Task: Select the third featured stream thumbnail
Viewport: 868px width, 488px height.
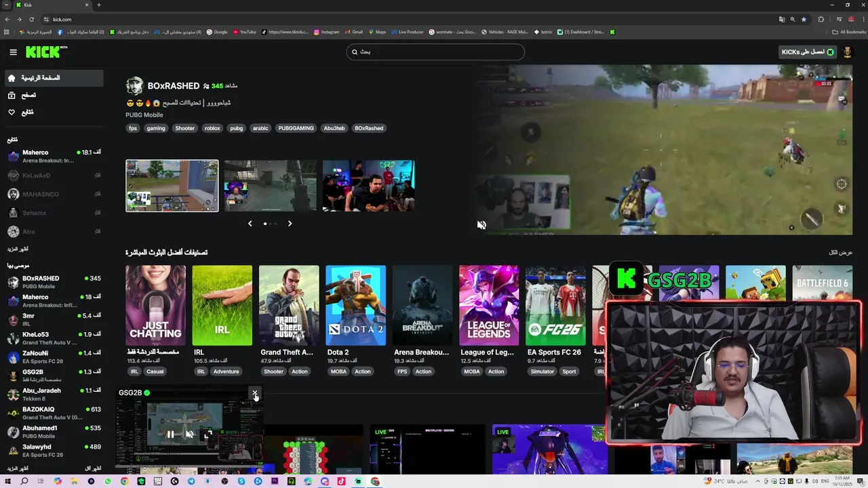Action: [368, 186]
